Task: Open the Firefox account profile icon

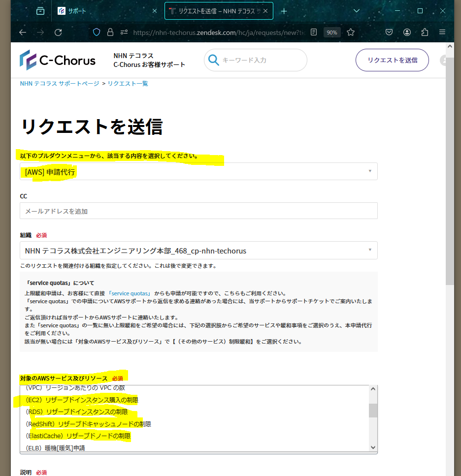Action: click(x=407, y=32)
